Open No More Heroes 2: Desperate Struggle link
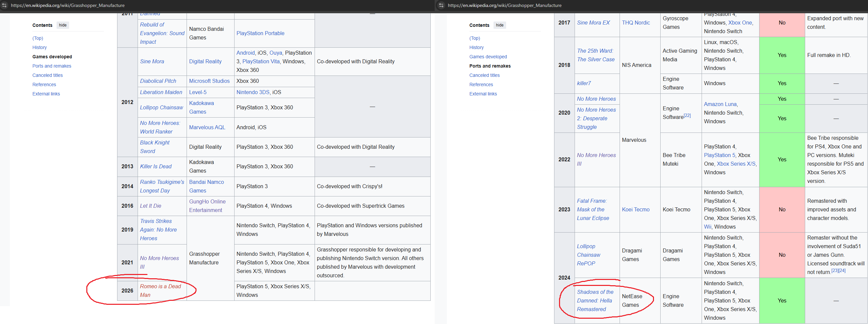The image size is (868, 324). [596, 119]
